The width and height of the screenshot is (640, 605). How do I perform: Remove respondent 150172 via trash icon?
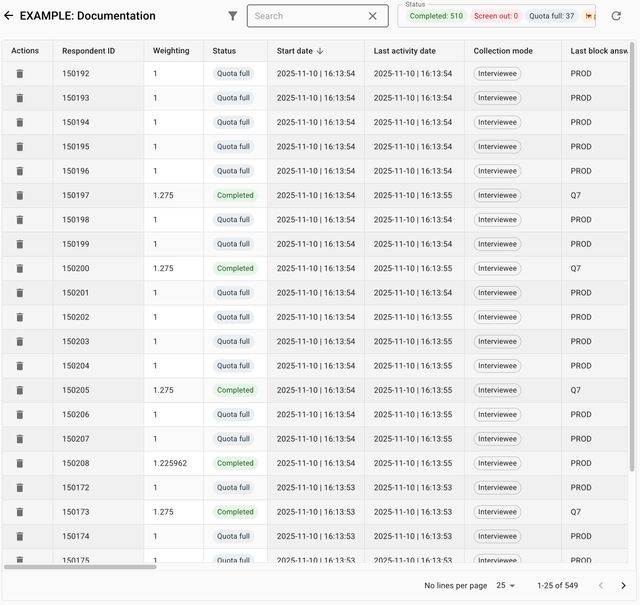(x=19, y=488)
